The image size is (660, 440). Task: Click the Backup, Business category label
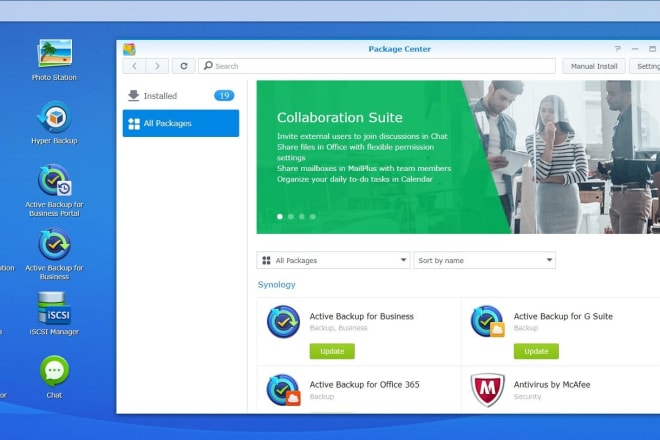coord(338,328)
